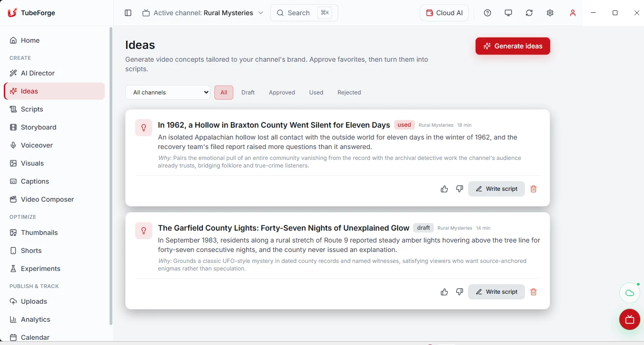Focus the Search field
Viewport: 644px width, 345px height.
pos(304,13)
